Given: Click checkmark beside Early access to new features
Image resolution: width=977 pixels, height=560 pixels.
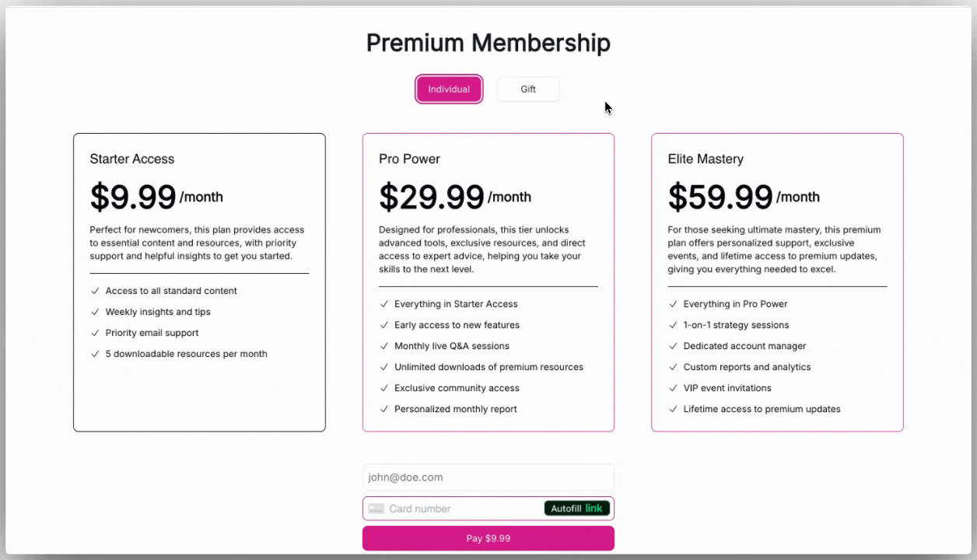Looking at the screenshot, I should [383, 325].
